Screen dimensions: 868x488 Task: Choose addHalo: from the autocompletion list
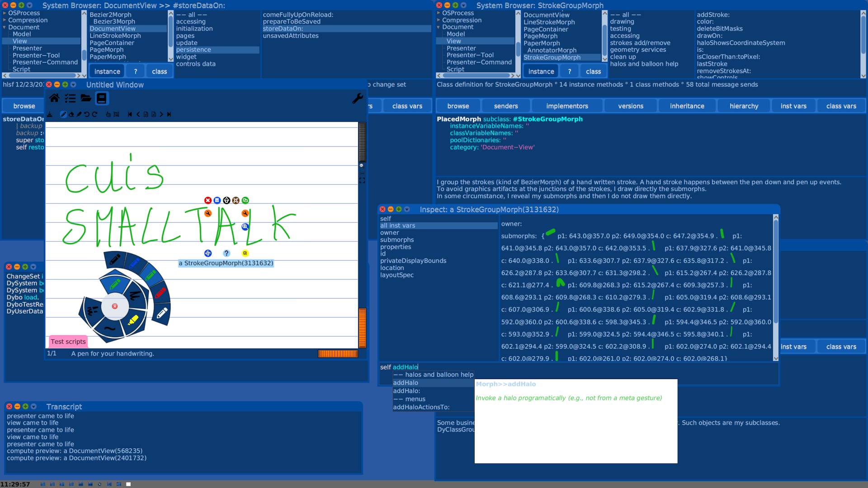tap(433, 391)
